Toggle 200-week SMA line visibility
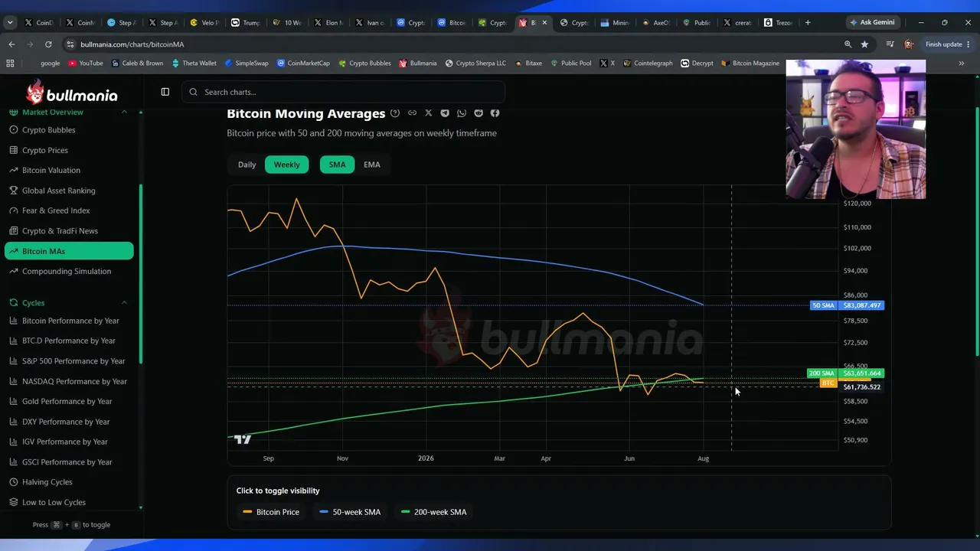Screen dimensions: 980x551 pos(433,512)
